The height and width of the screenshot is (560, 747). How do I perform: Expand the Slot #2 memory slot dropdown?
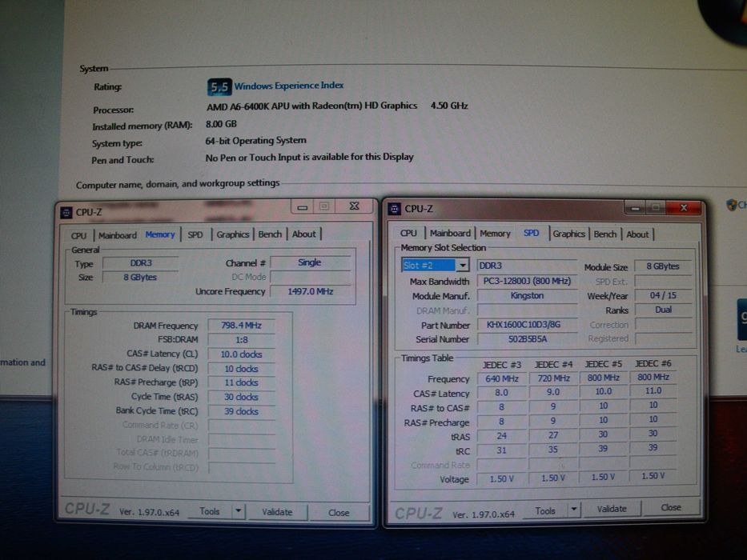[462, 266]
